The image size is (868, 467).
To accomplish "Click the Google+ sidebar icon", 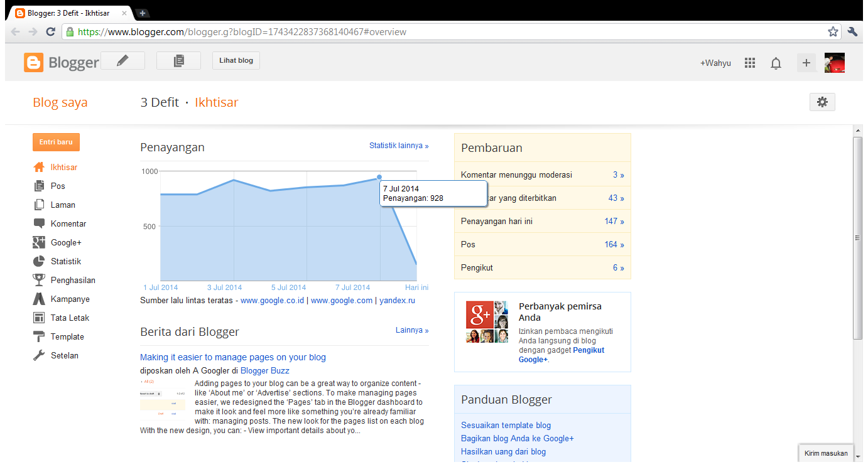I will coord(39,242).
